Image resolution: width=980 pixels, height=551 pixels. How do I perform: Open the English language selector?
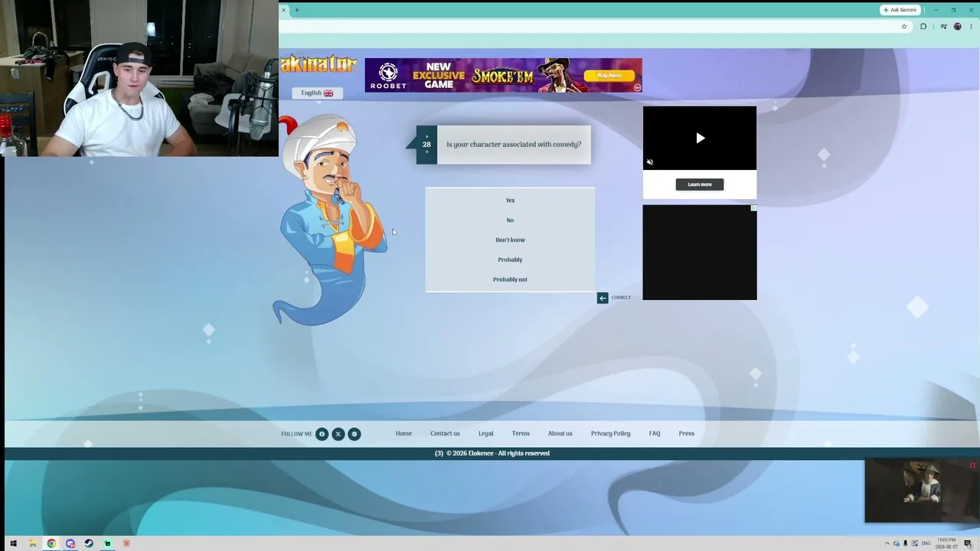coord(317,93)
